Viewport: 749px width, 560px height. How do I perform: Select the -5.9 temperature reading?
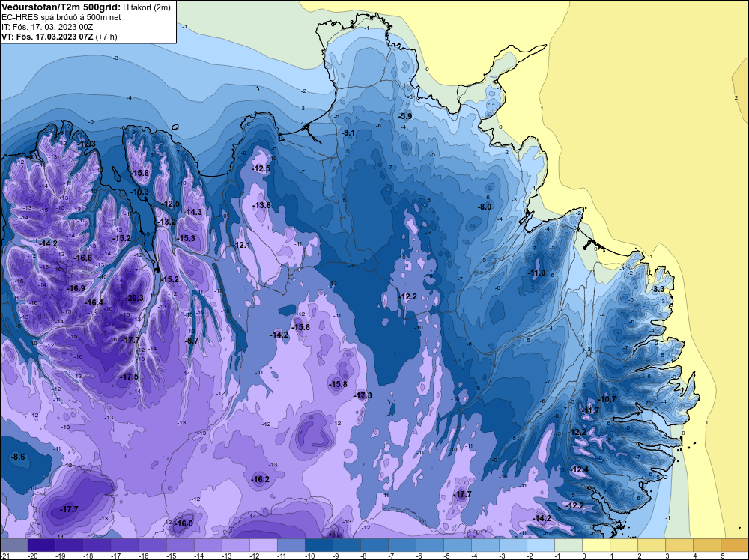pos(405,116)
